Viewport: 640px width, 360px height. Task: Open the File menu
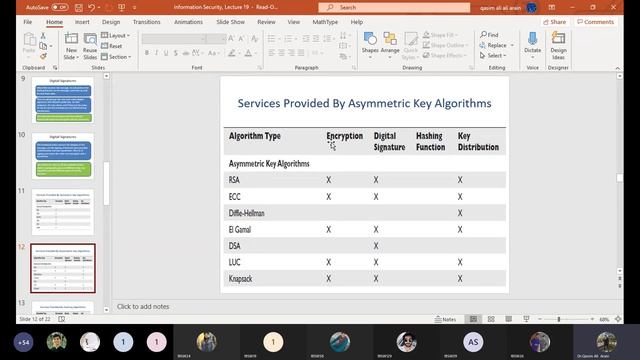28,22
